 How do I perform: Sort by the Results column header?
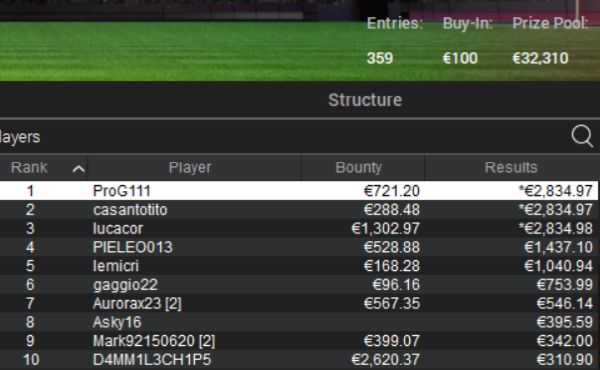click(x=512, y=168)
